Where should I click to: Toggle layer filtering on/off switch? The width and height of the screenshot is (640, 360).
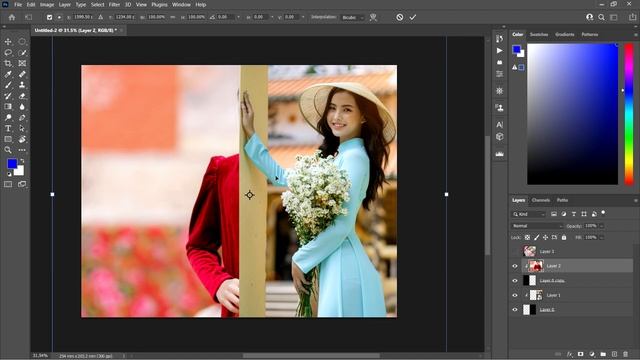point(603,213)
